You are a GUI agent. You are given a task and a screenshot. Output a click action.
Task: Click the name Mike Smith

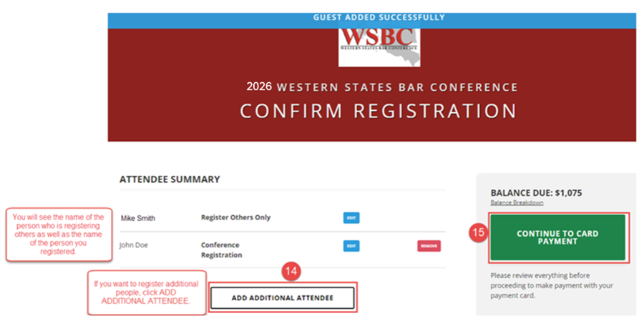137,218
